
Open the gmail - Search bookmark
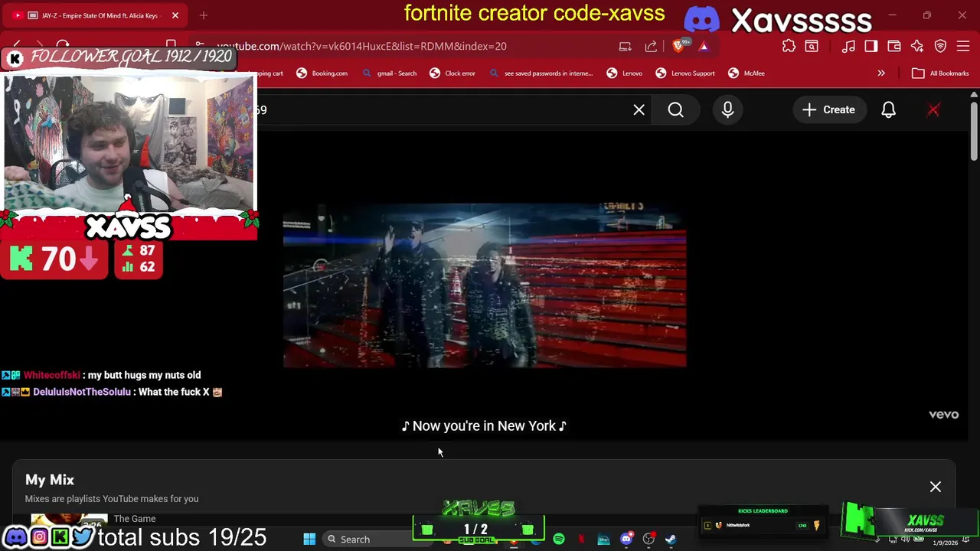[389, 73]
